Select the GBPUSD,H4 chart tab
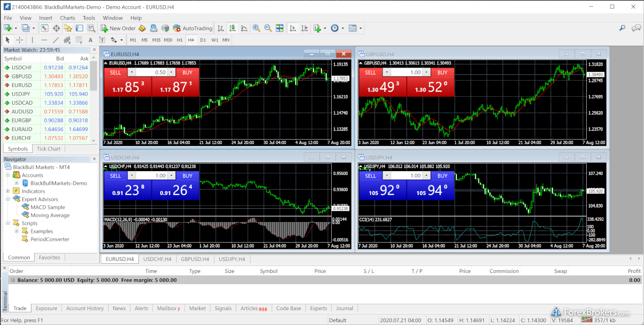Image resolution: width=644 pixels, height=325 pixels. (195, 259)
